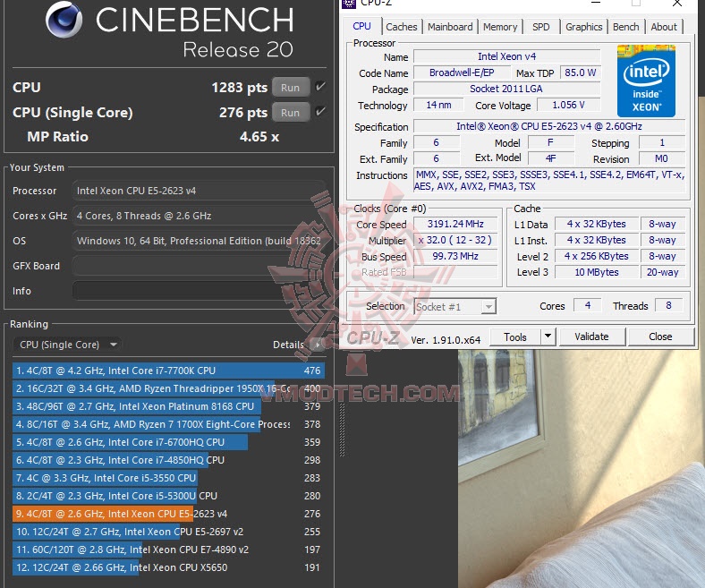Click the Threads value 8 in CPU-Z
Image resolution: width=705 pixels, height=588 pixels.
coord(668,305)
